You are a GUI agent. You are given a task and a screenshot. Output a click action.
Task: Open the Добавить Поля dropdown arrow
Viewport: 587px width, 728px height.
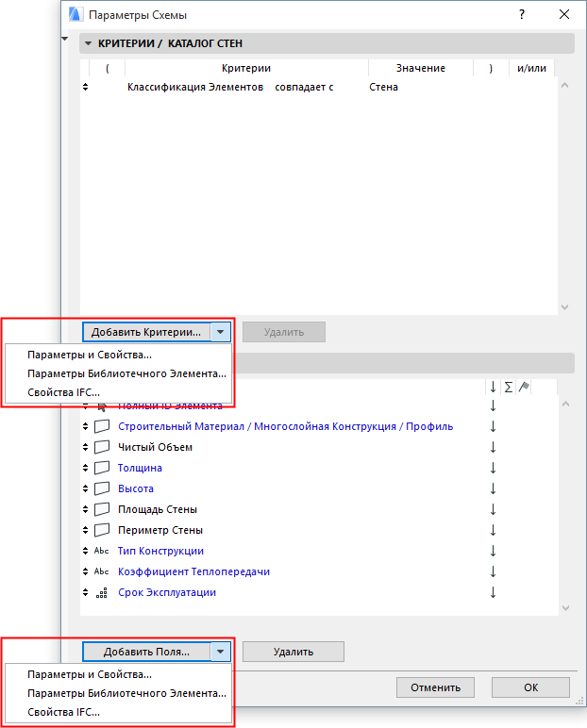(220, 652)
